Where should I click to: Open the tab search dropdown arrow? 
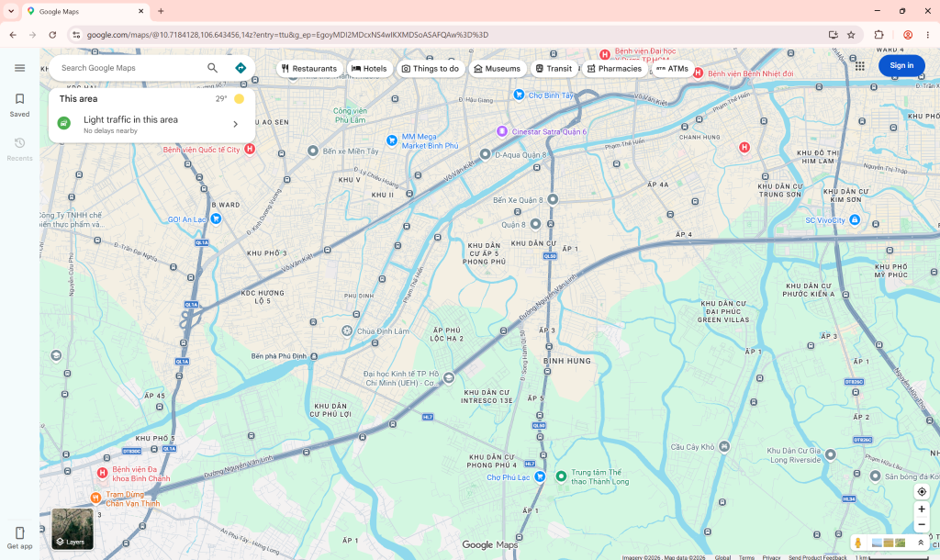click(x=11, y=11)
